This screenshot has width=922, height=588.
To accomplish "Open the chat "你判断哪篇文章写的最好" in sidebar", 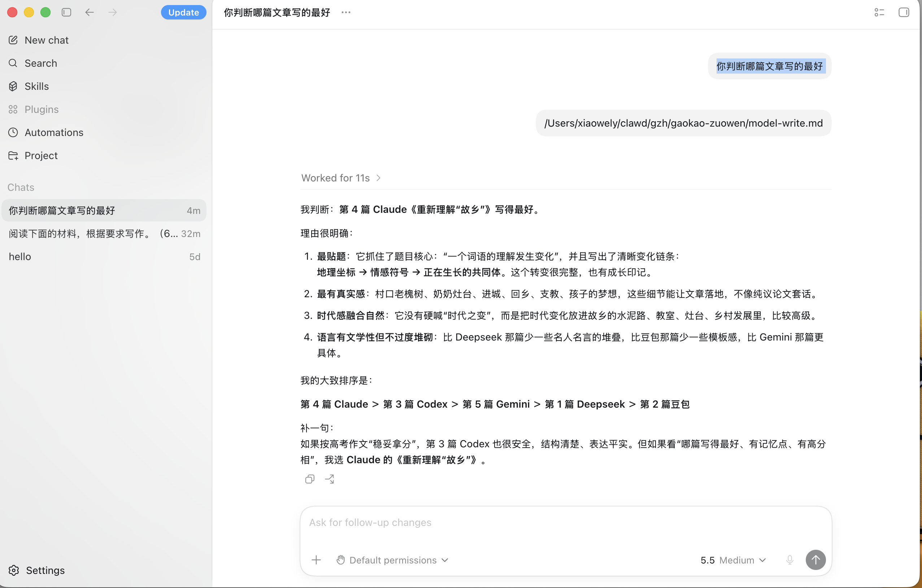I will [104, 210].
